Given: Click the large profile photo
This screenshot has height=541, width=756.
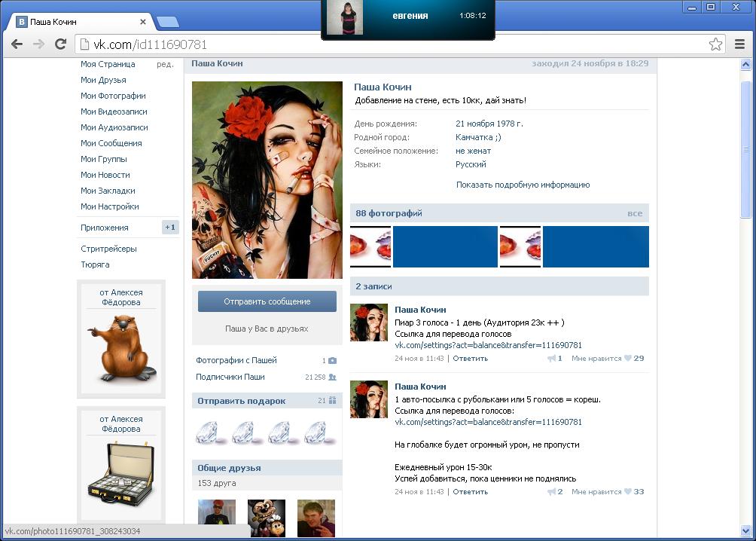Looking at the screenshot, I should (x=267, y=180).
